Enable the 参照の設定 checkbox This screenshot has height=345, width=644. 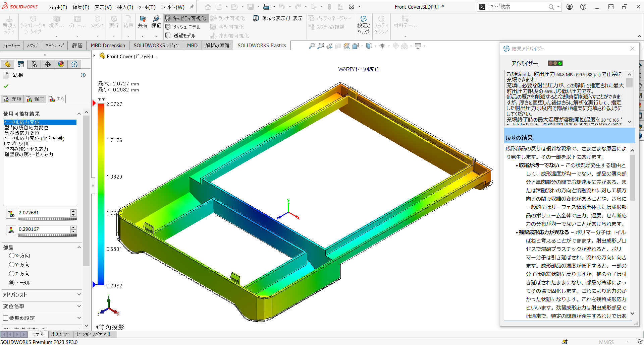pos(5,318)
